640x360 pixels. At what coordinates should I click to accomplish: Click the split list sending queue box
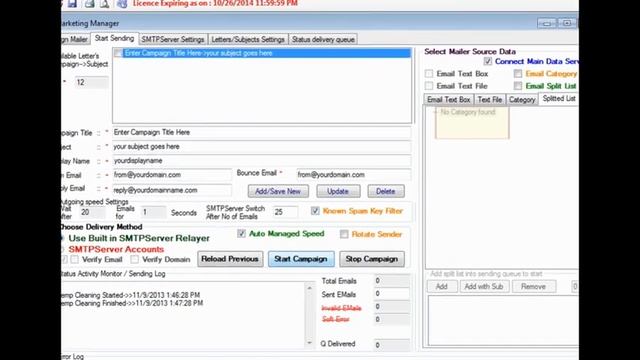(x=503, y=321)
